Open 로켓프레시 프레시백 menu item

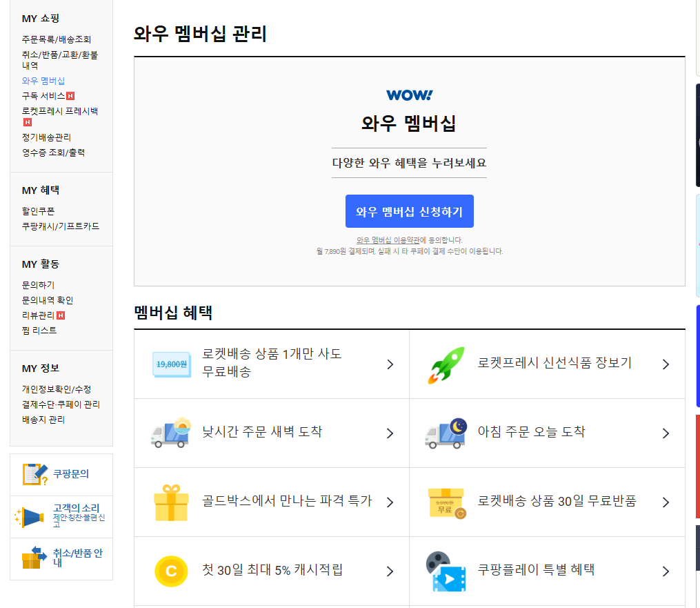[x=60, y=111]
